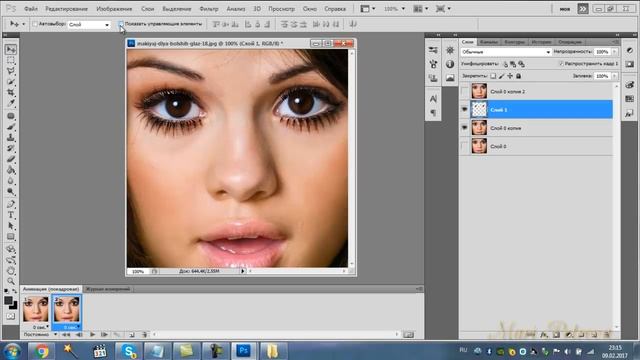Play the frame animation
The image size is (640, 360).
pos(92,334)
